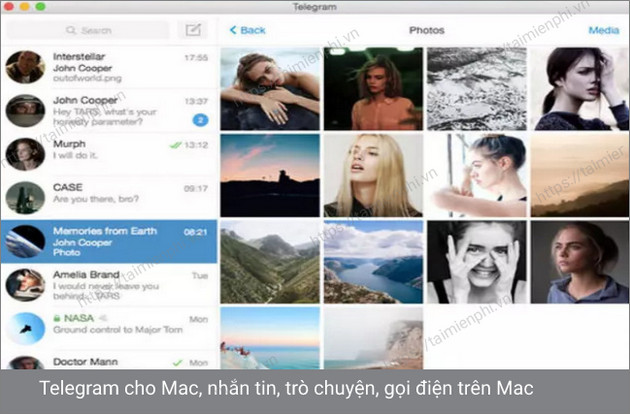Open photo of woman in blue shirt

580,262
